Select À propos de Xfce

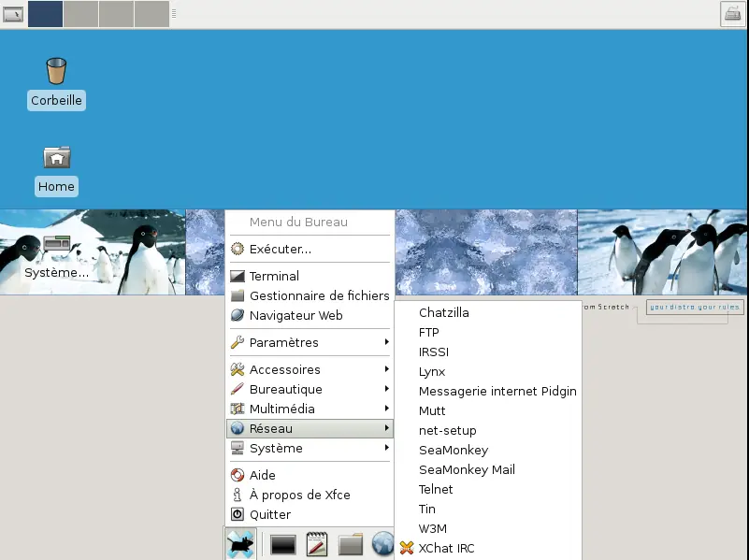tap(310, 495)
